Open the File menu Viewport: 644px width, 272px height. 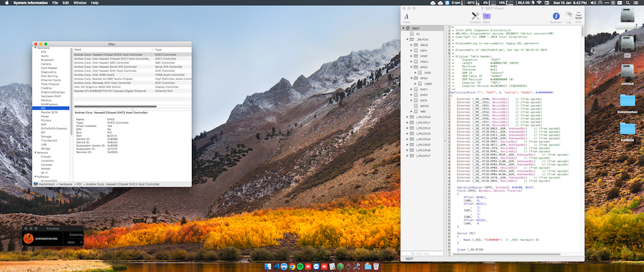(55, 3)
